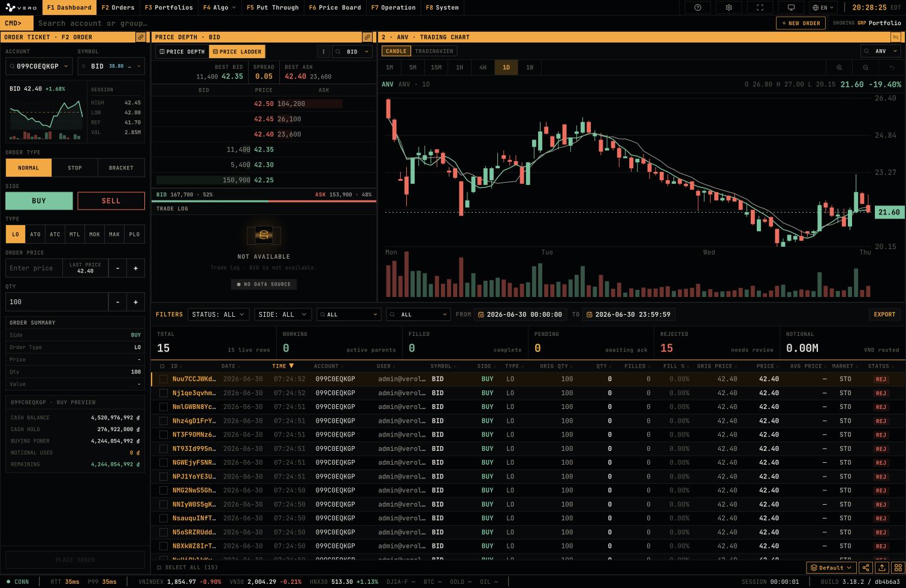The height and width of the screenshot is (588, 906).
Task: Set chart interval to 1H
Action: point(460,68)
